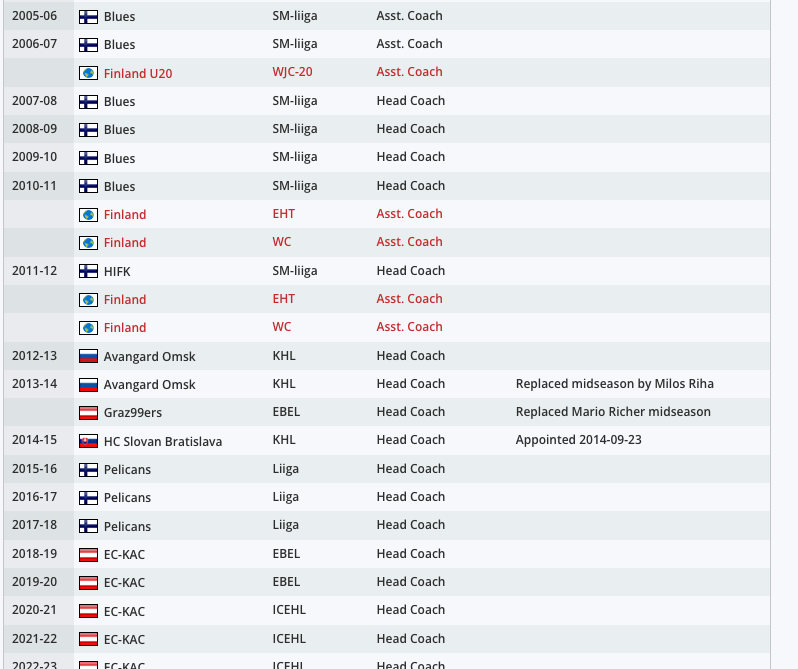Click the Finland flag beside 2005-06 Blues
Image resolution: width=798 pixels, height=669 pixels.
[88, 17]
